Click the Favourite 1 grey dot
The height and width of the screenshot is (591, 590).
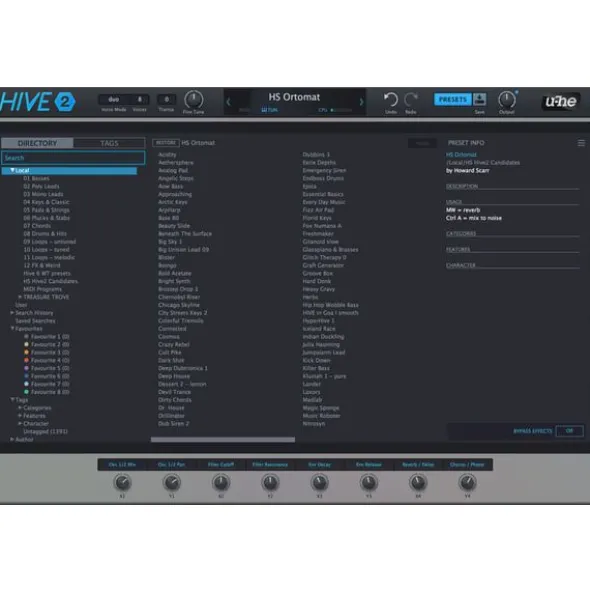[26, 337]
